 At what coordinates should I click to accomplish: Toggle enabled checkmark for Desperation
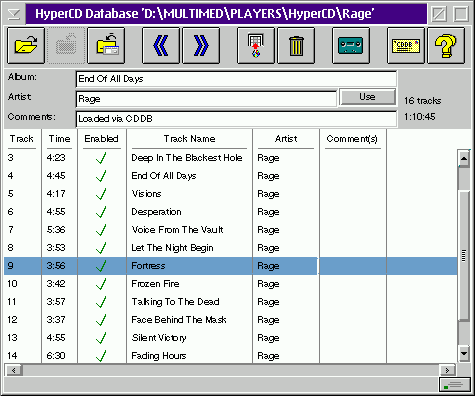(x=101, y=212)
